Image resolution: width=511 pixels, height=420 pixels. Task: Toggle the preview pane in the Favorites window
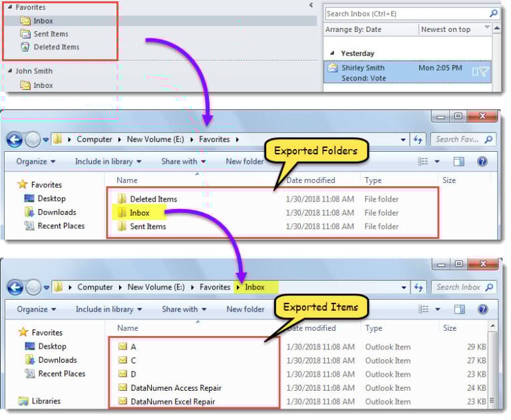(458, 162)
